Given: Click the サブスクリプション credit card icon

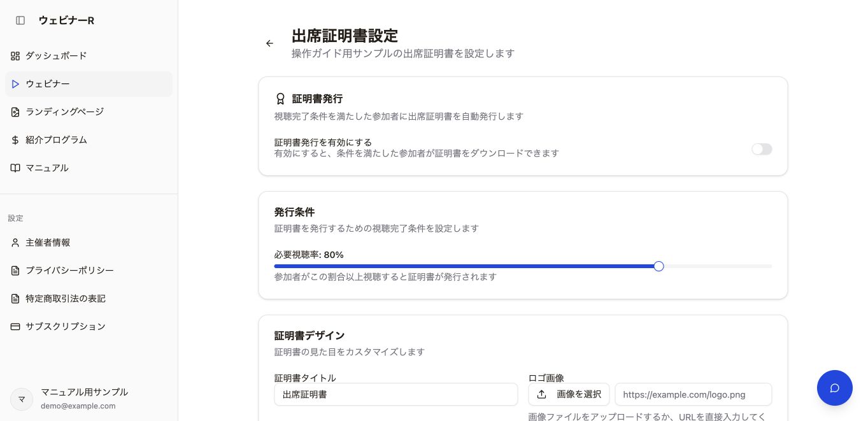Looking at the screenshot, I should 15,327.
